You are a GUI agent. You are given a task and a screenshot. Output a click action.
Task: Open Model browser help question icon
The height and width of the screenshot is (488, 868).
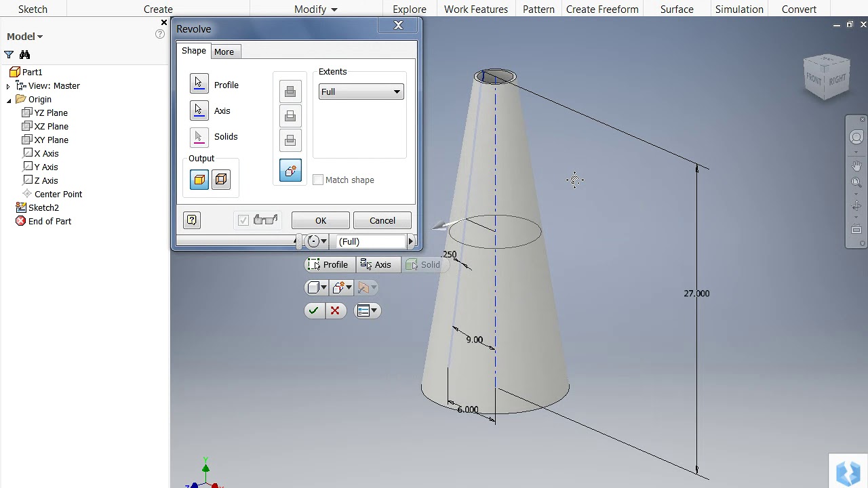160,34
